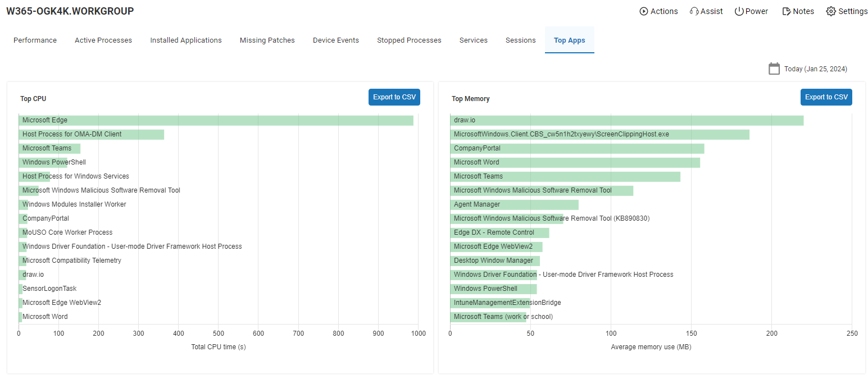Viewport: 868px width, 388px height.
Task: Click Microsoft Teams bar in Top CPU
Action: coord(49,148)
